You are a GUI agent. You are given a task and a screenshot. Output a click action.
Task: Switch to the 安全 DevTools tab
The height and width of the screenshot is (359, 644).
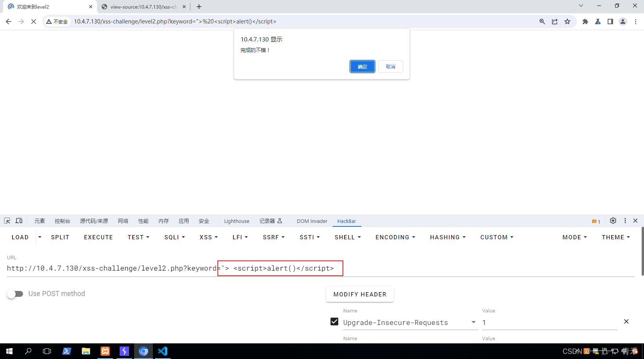pyautogui.click(x=204, y=221)
